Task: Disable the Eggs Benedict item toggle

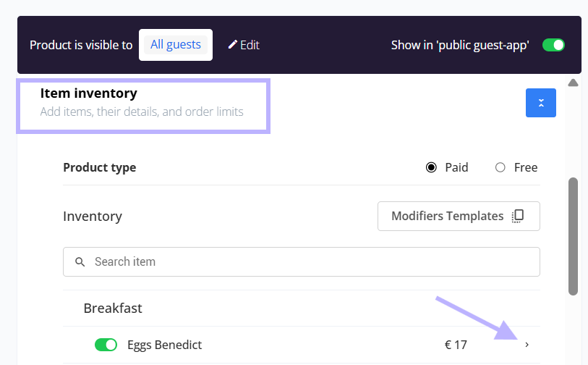Action: click(106, 344)
